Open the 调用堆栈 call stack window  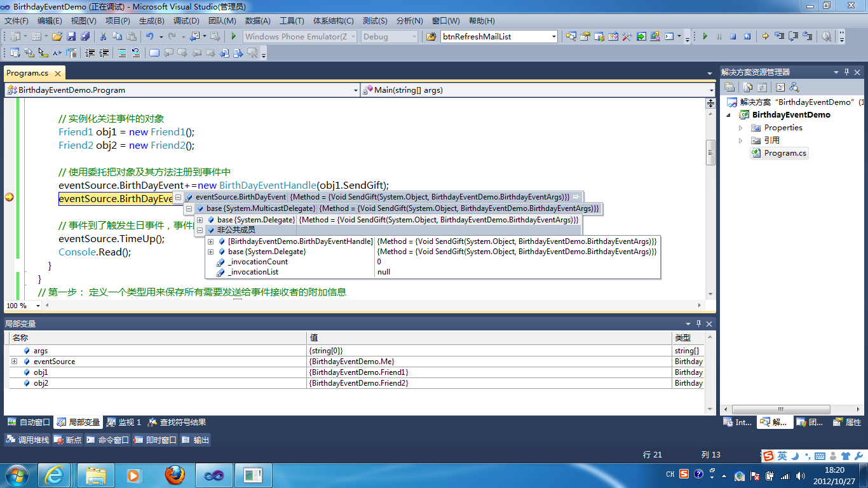click(27, 440)
